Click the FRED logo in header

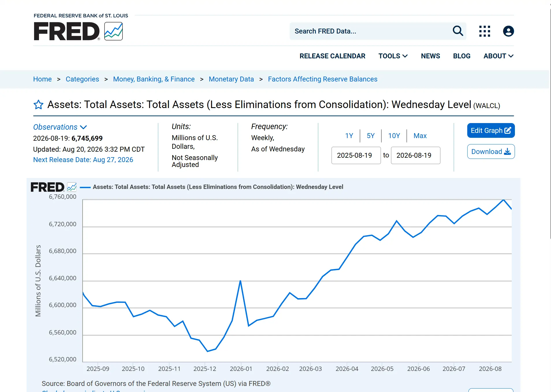(78, 31)
